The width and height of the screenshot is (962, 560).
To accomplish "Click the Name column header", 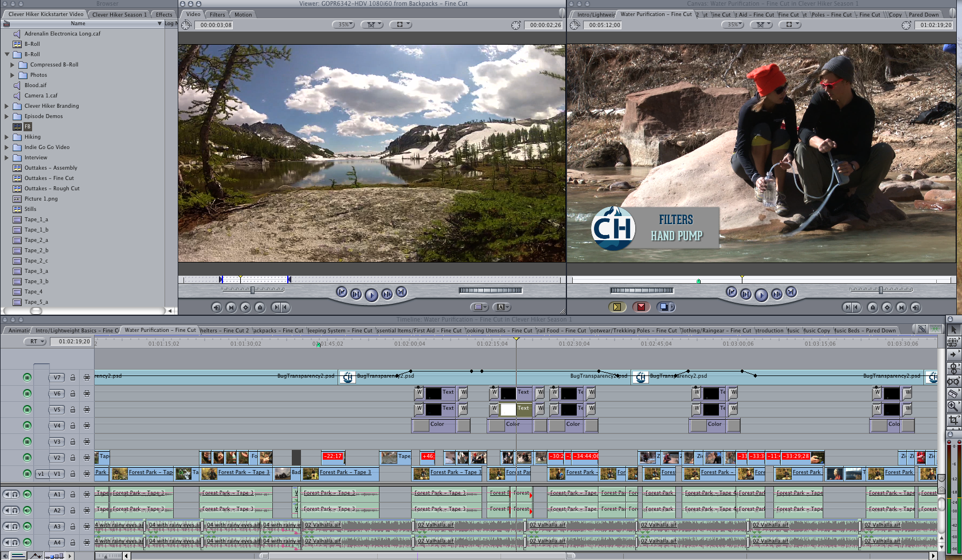I will point(82,24).
